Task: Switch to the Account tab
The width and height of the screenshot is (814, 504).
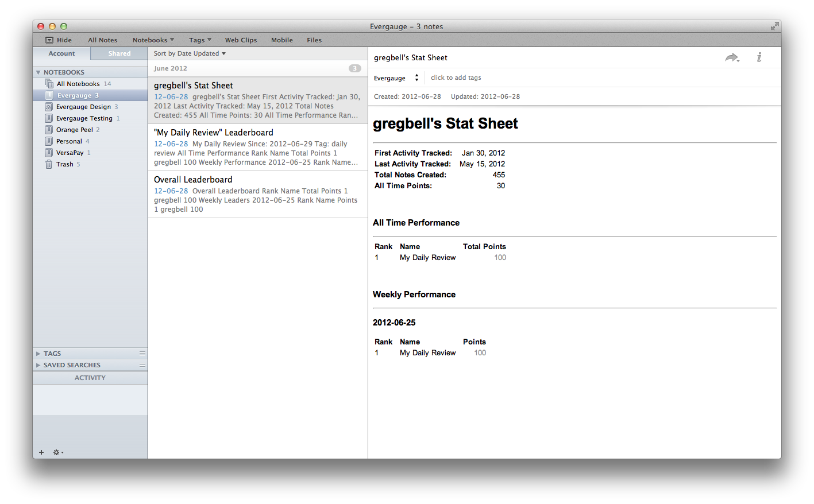Action: [61, 53]
